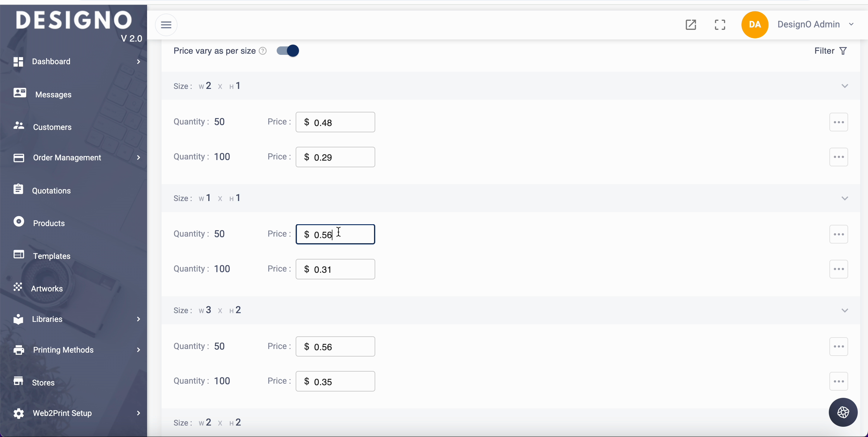Open three-dots menu for W2 x H1 quantity 50

[x=838, y=122]
